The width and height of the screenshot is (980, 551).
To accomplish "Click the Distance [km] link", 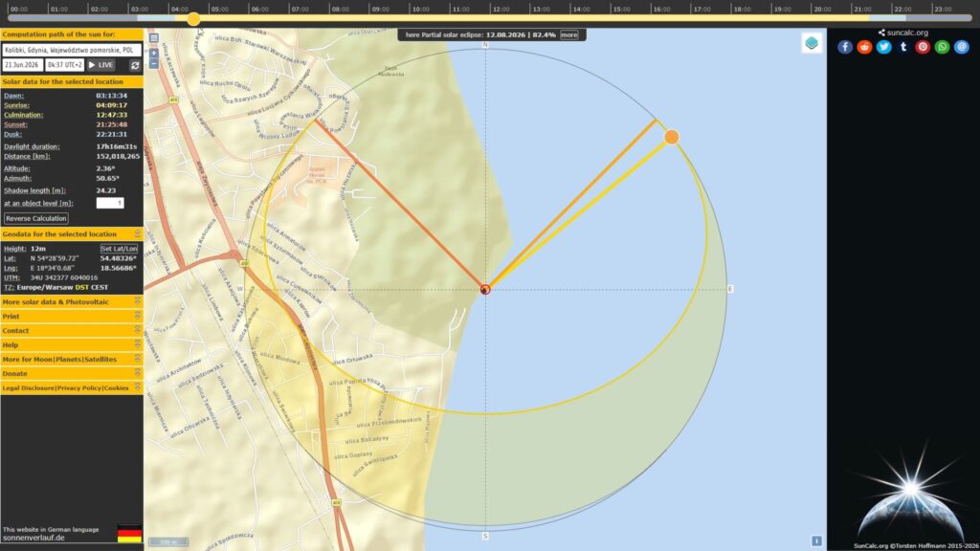I will click(27, 156).
